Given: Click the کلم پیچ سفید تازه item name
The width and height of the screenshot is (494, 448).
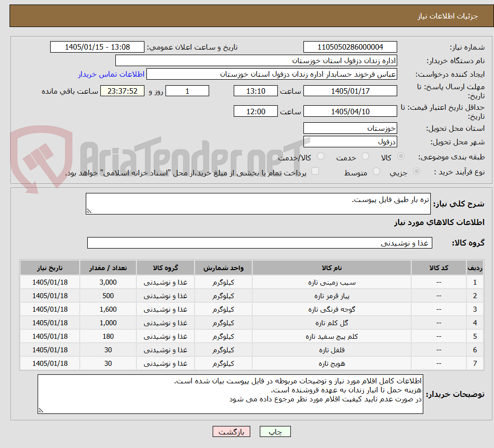Looking at the screenshot, I should [x=332, y=337].
